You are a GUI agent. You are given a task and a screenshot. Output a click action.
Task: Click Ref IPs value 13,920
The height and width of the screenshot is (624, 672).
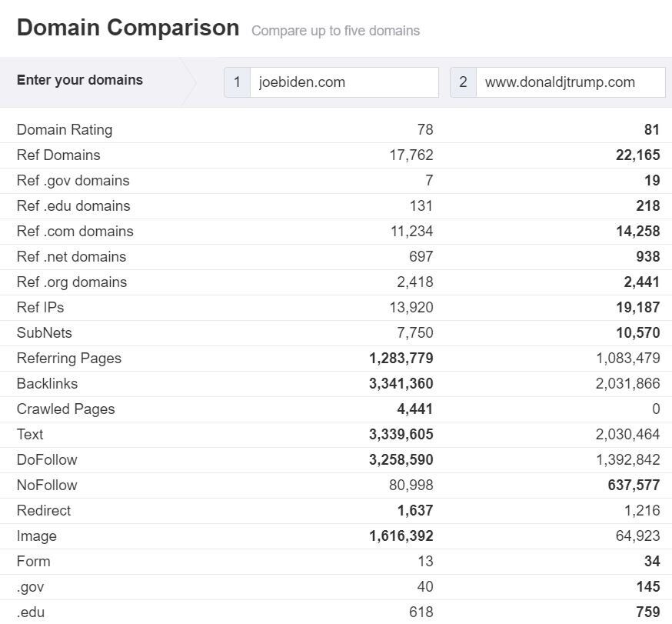click(x=411, y=308)
